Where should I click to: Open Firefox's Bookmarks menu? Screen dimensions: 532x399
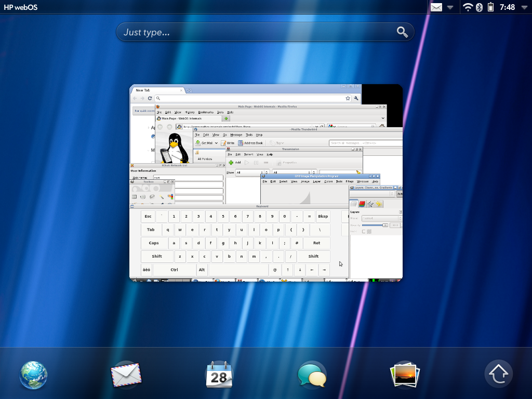coord(206,112)
